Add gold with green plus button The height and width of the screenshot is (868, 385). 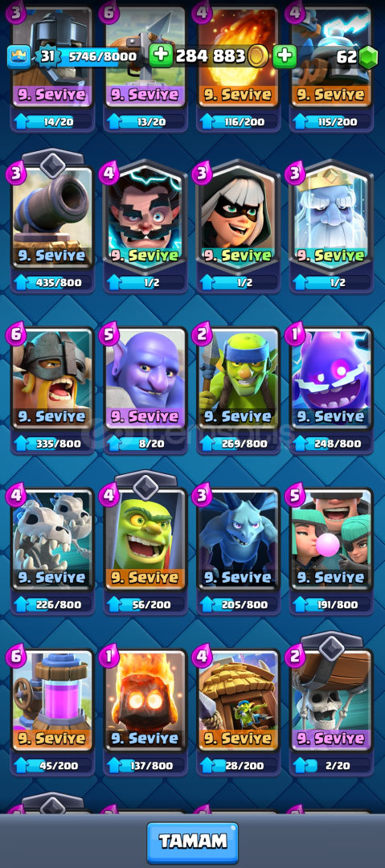162,56
